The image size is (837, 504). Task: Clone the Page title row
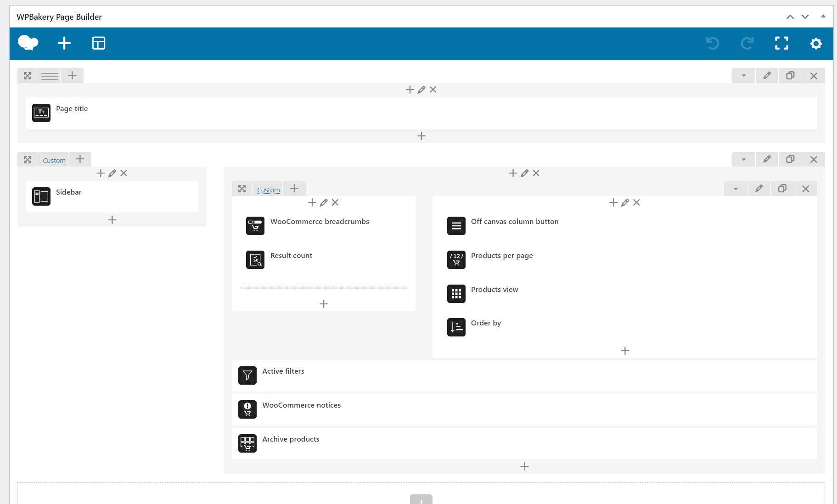(x=790, y=76)
